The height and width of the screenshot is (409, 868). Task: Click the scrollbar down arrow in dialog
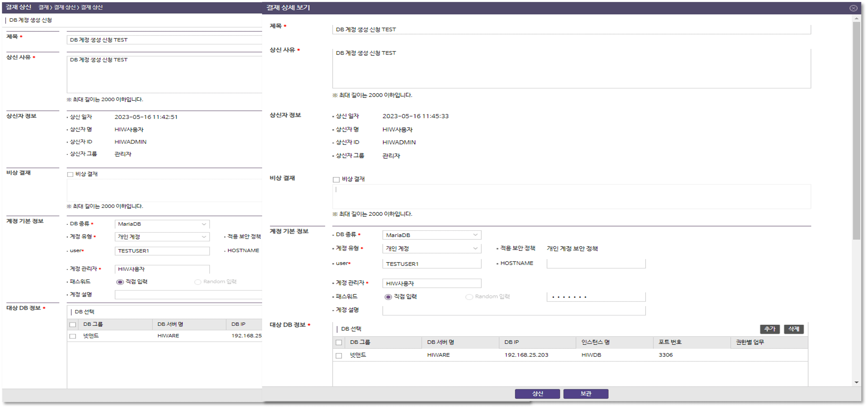[x=856, y=383]
